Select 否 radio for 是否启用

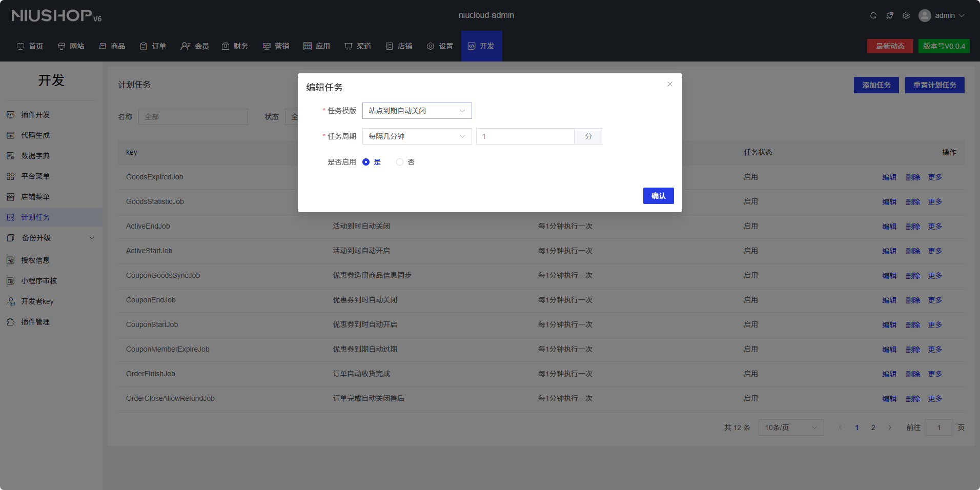coord(400,162)
